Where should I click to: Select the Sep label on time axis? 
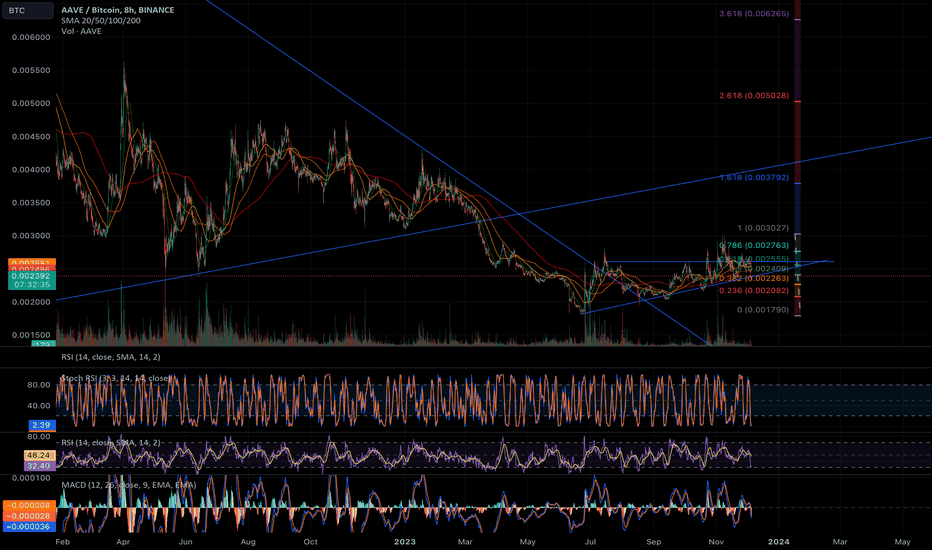[654, 542]
